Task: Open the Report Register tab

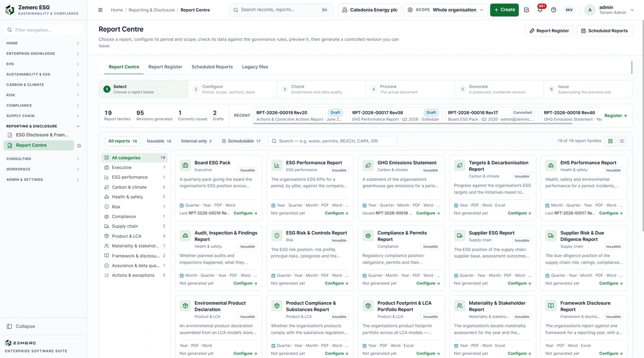Action: pos(165,67)
